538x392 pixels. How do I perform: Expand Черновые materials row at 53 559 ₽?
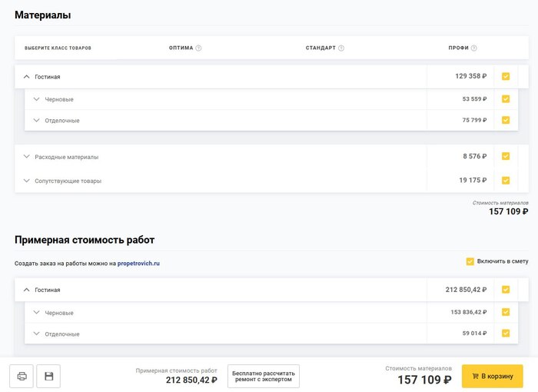(36, 99)
